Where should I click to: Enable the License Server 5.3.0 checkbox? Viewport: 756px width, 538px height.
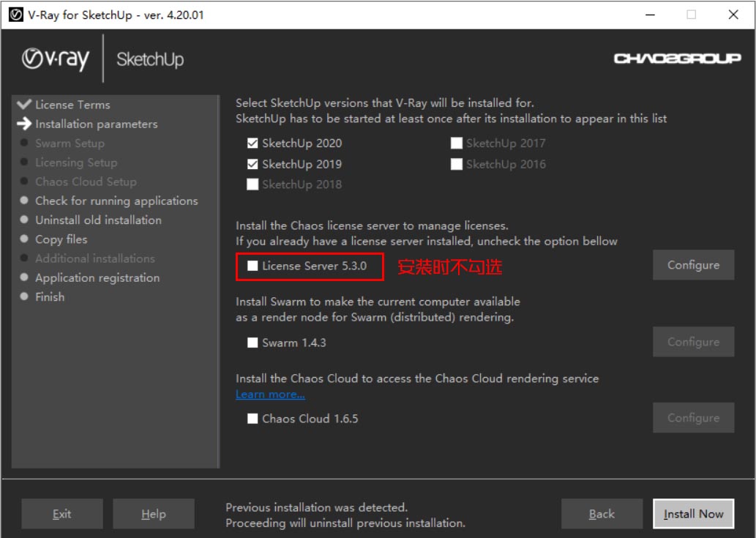[252, 266]
